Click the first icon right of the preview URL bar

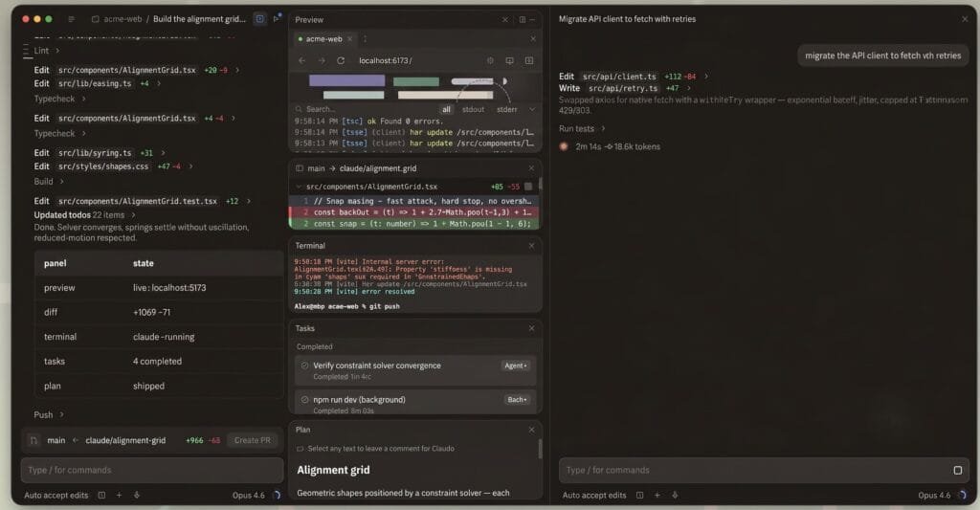tap(491, 60)
